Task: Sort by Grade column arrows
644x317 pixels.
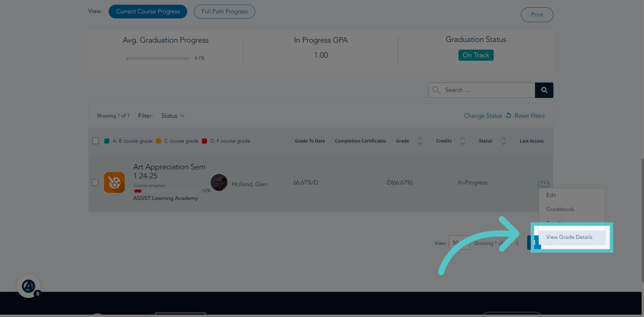Action: (x=420, y=141)
